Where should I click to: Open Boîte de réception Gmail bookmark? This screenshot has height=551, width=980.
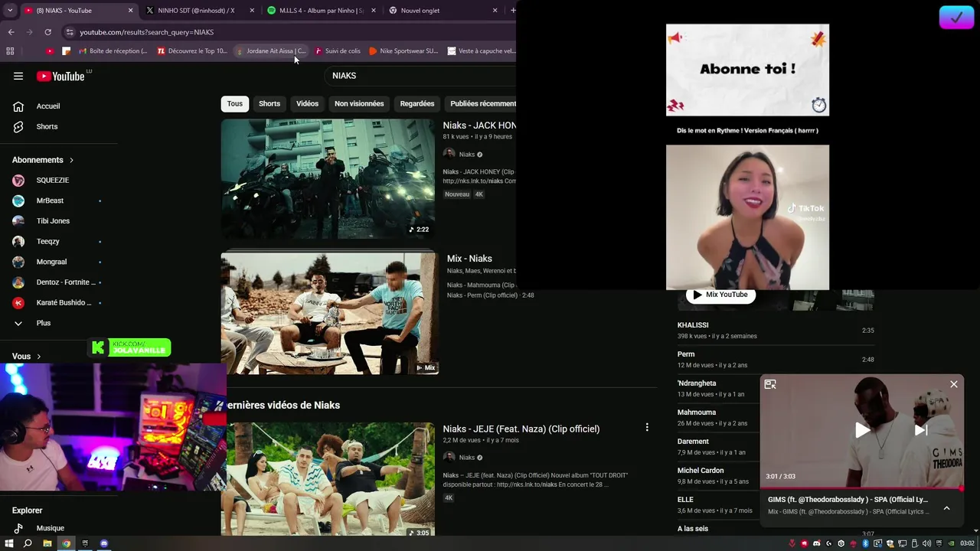[x=113, y=51]
